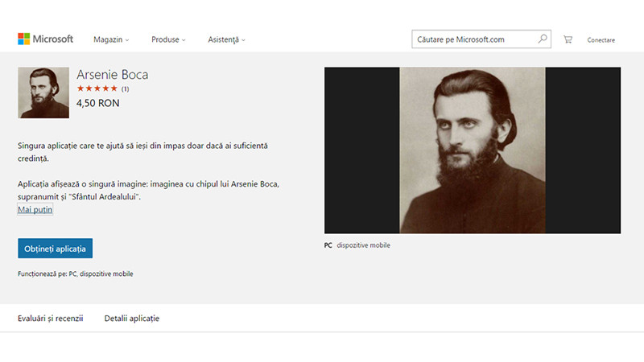Switch to Detalii aplicație tab
The image size is (644, 362).
(132, 319)
